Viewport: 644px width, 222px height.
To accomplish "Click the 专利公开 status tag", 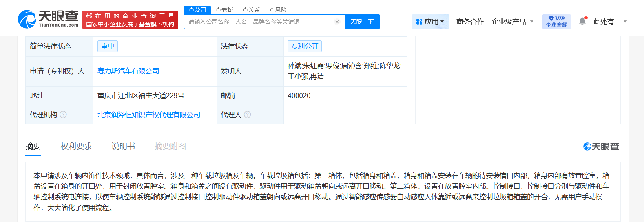I will [x=305, y=46].
